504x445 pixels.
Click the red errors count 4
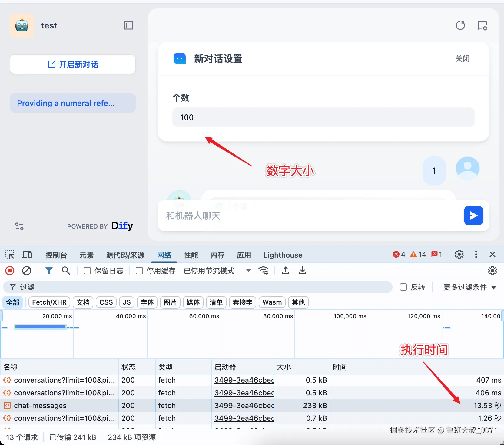[x=399, y=254]
